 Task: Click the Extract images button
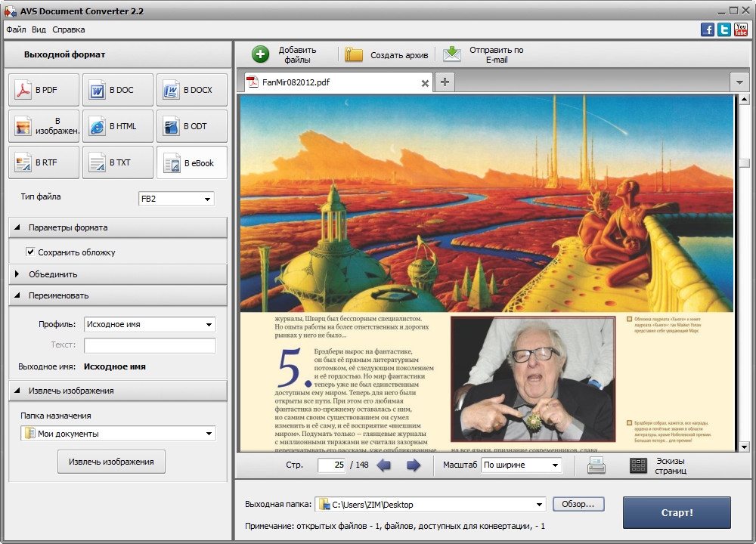111,462
